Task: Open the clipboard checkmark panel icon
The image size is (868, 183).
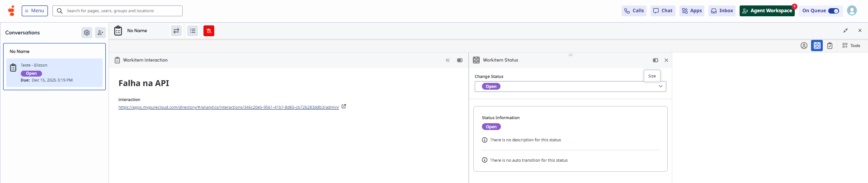Action: [x=830, y=46]
